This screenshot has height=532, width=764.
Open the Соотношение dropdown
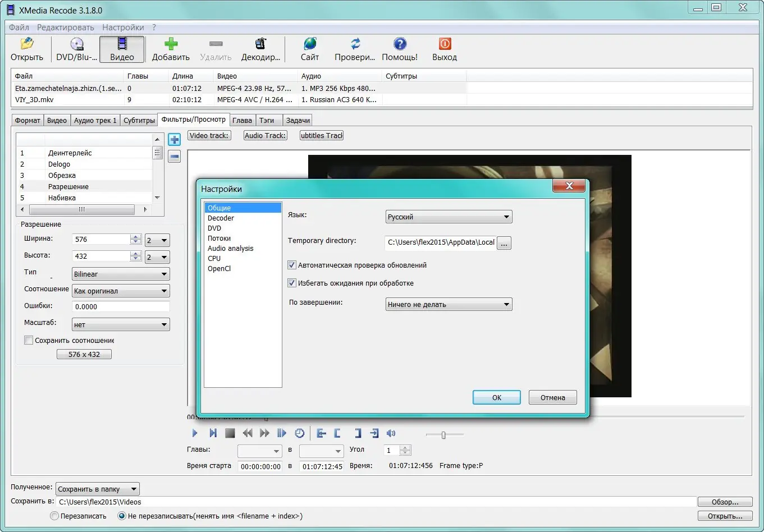(121, 291)
